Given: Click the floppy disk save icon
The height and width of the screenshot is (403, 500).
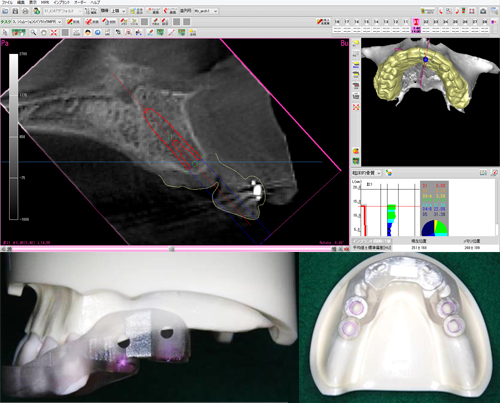Looking at the screenshot, I should tap(15, 11).
